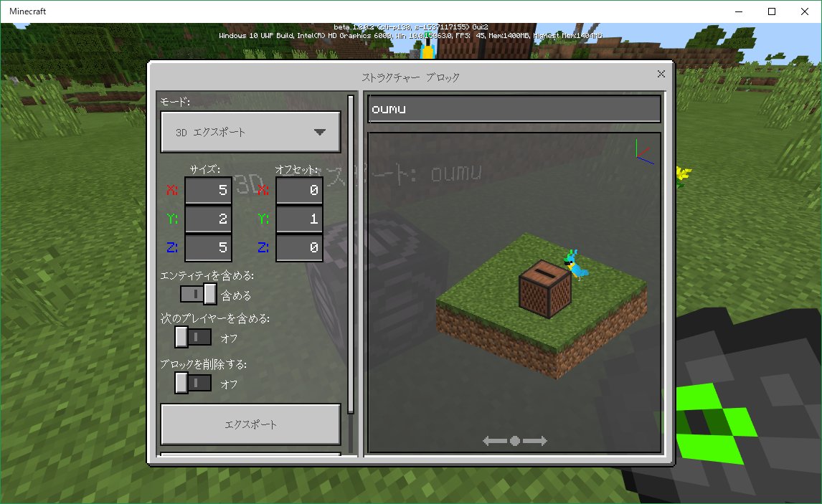Toggle the ブロックを削除する switch
Viewport: 822px width, 504px height.
tap(194, 383)
